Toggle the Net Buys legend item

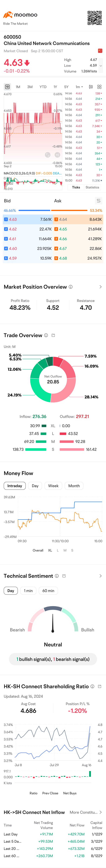point(70,793)
